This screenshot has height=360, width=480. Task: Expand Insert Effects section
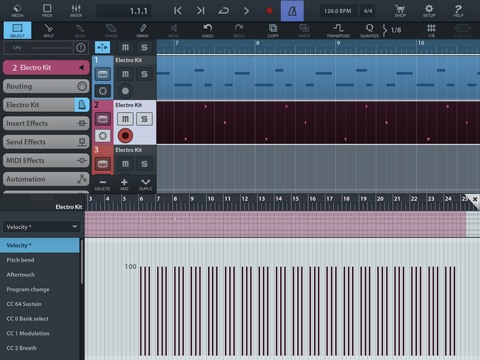click(46, 123)
